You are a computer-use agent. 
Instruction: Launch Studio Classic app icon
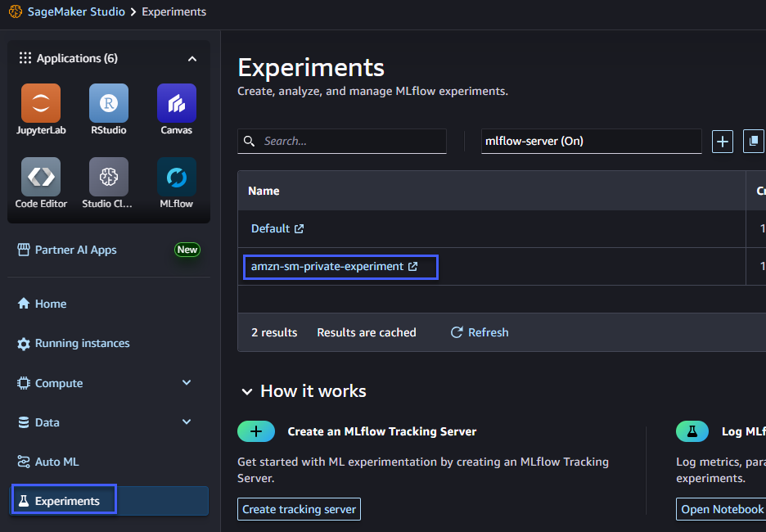(x=109, y=176)
